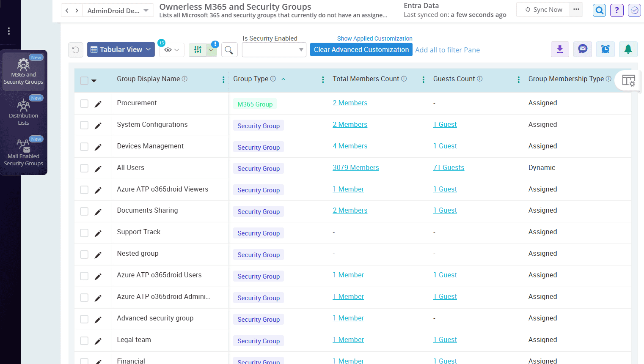
Task: Expand the column visibility eye dropdown
Action: point(171,49)
